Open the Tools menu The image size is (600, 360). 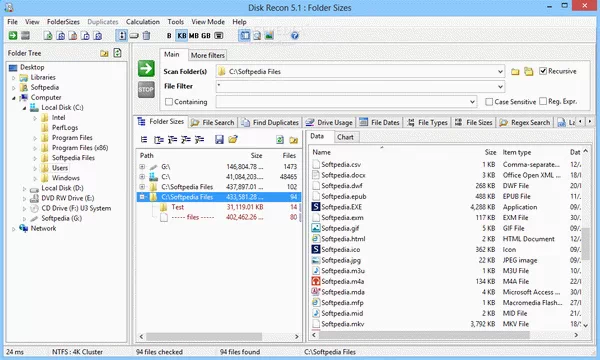pyautogui.click(x=176, y=22)
